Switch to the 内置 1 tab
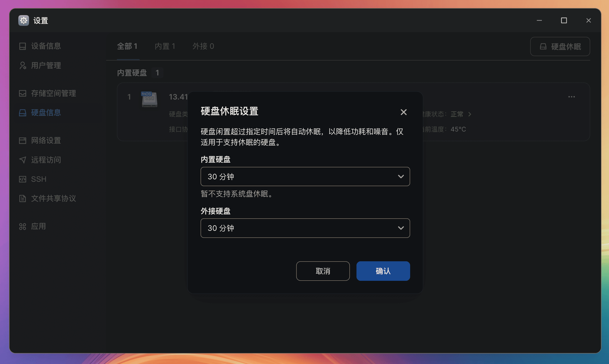The image size is (609, 364). pyautogui.click(x=165, y=46)
